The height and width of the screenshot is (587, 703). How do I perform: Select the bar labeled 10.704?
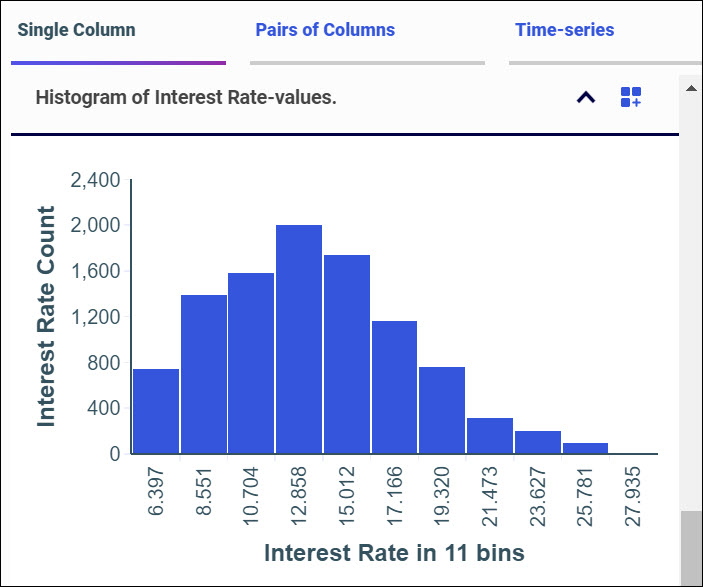point(251,364)
